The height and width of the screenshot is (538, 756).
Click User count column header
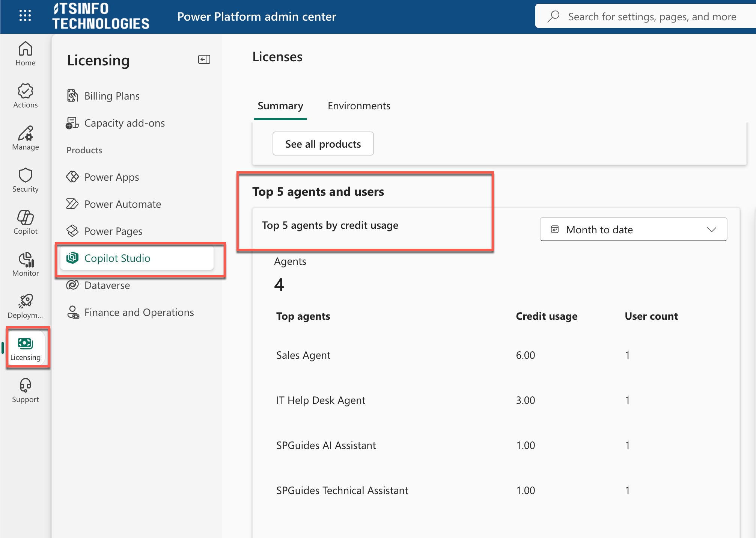(651, 316)
